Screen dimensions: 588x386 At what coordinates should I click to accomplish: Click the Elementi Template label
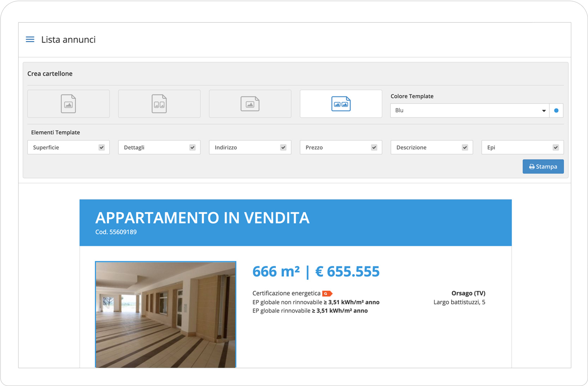(x=56, y=132)
